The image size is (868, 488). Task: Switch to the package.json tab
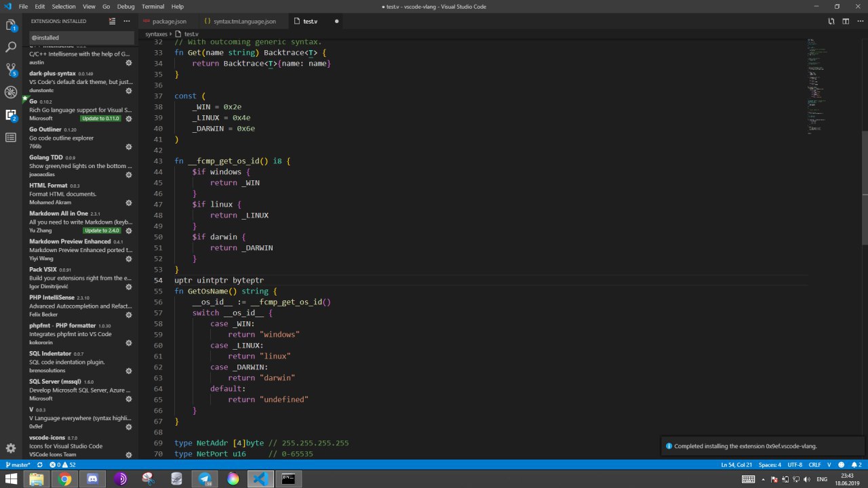coord(168,21)
